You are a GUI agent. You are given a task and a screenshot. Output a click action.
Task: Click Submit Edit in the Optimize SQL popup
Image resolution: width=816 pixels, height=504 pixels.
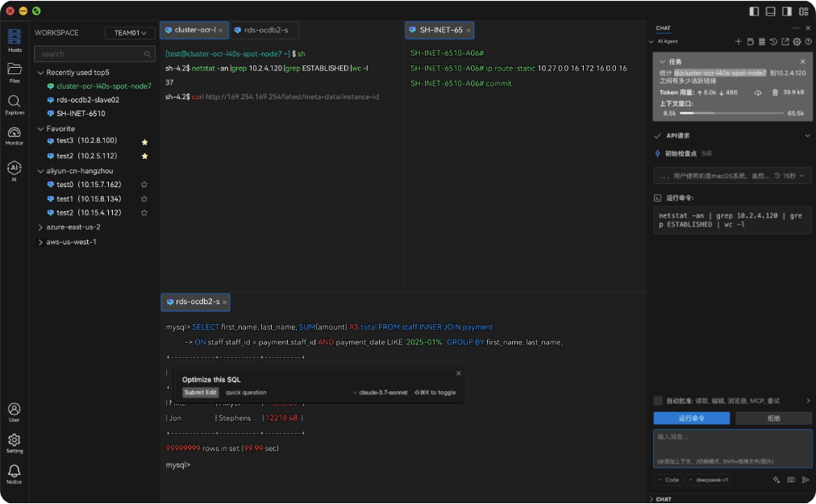click(200, 392)
